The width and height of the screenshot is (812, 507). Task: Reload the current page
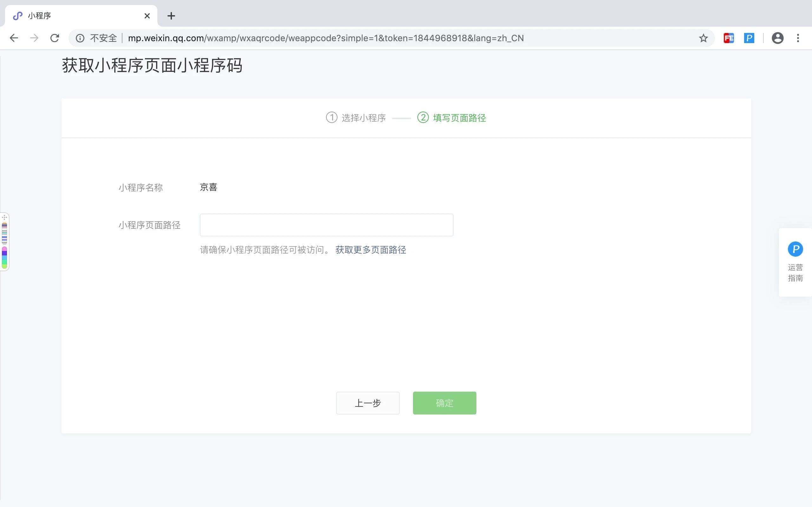[55, 38]
